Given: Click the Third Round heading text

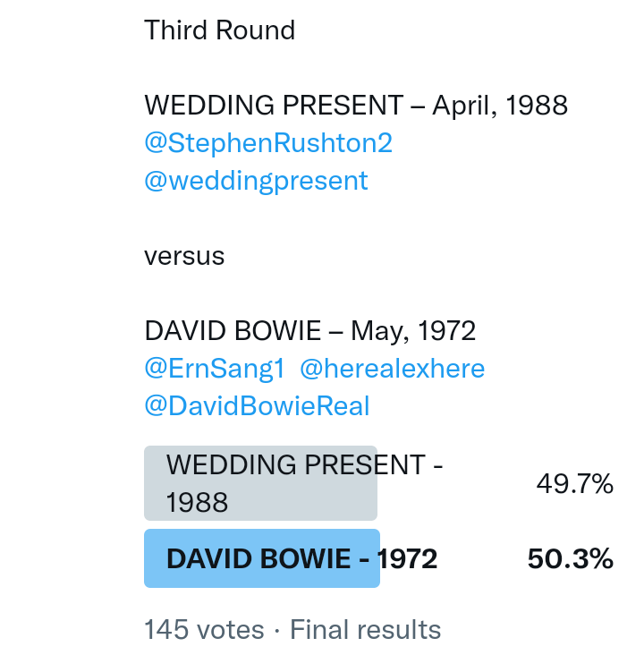Looking at the screenshot, I should (219, 30).
